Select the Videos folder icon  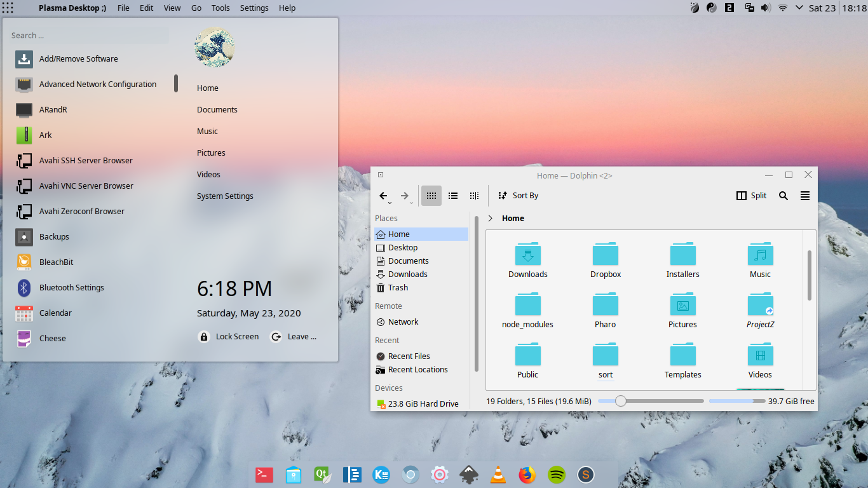click(761, 355)
